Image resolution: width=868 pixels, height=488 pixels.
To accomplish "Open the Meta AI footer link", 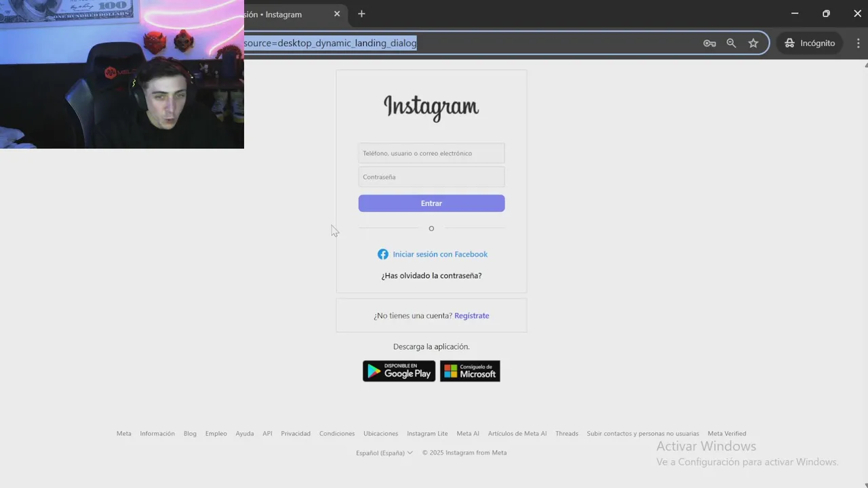I will click(468, 434).
